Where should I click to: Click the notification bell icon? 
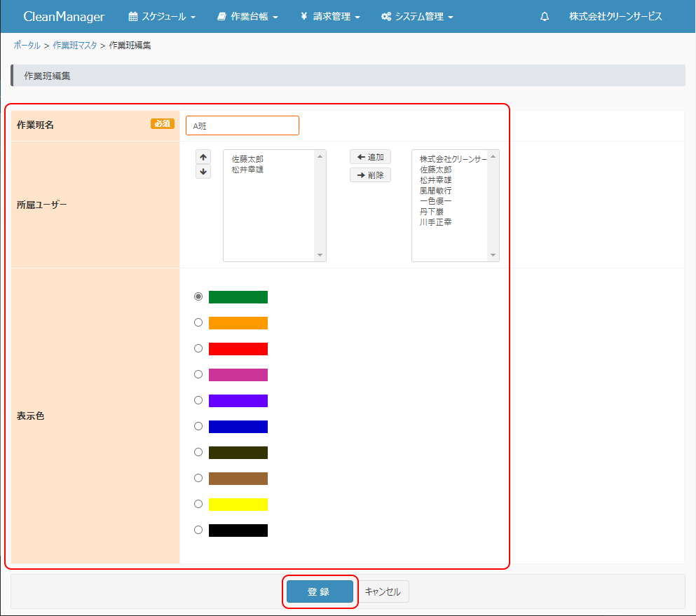point(545,17)
